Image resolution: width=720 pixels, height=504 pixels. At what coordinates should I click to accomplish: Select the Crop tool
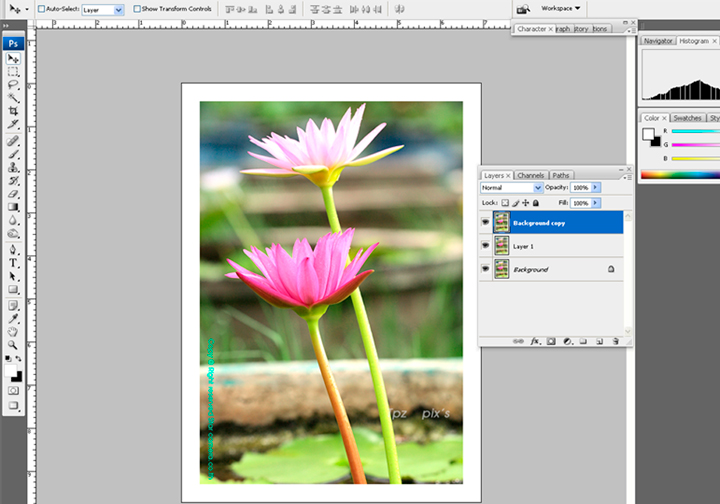coord(13,111)
